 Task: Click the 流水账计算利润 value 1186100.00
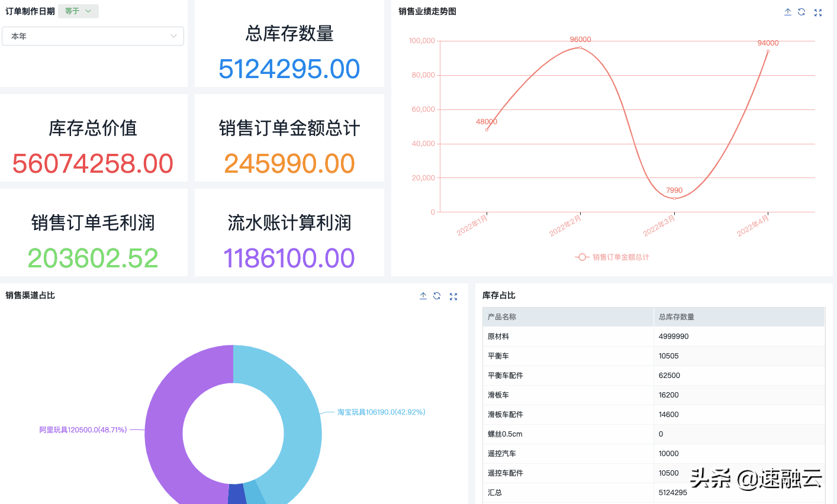(x=289, y=259)
